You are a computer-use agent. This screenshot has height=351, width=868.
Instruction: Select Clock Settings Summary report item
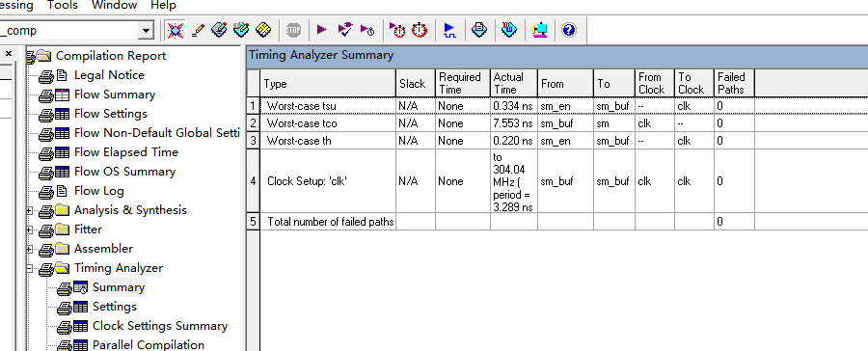pyautogui.click(x=160, y=326)
